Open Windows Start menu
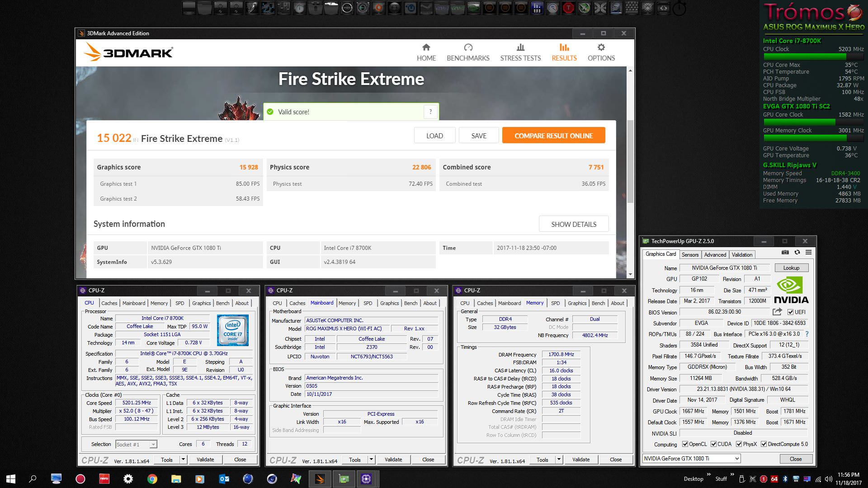This screenshot has width=868, height=488. (11, 479)
